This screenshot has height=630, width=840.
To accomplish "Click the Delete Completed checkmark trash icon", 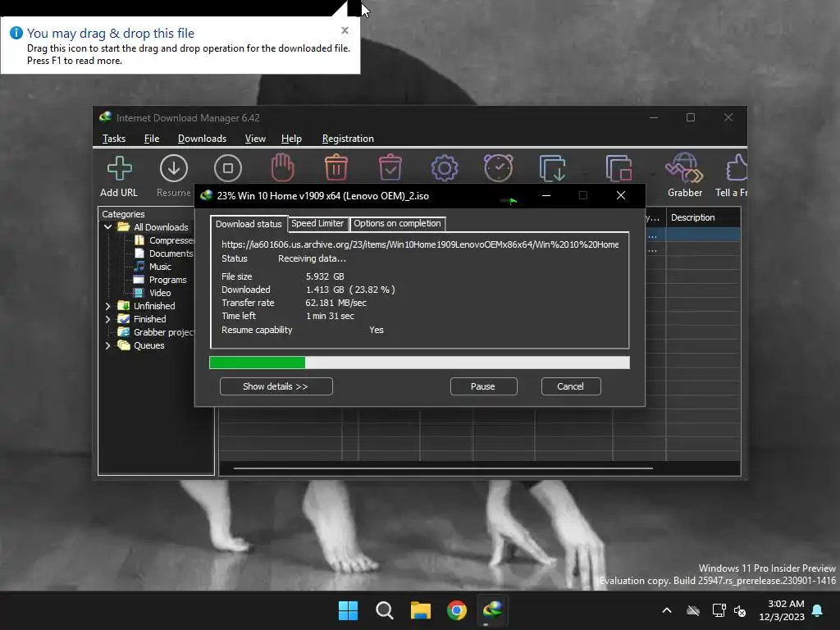I will point(390,167).
